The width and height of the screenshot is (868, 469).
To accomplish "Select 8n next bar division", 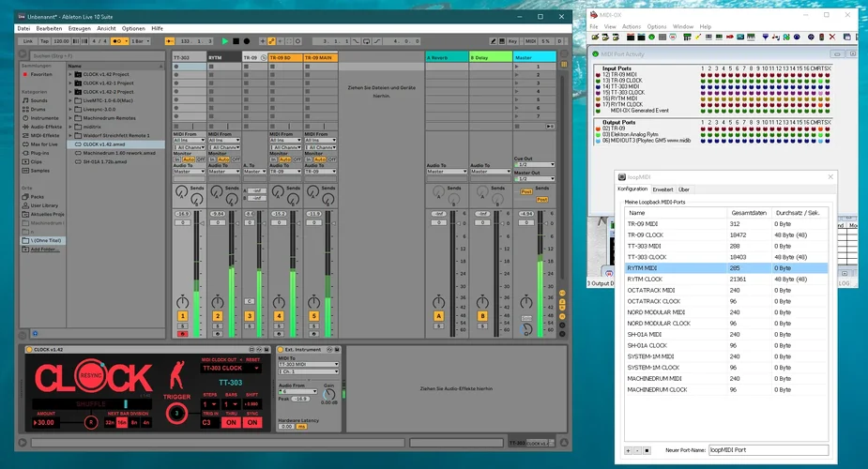I will (x=134, y=422).
